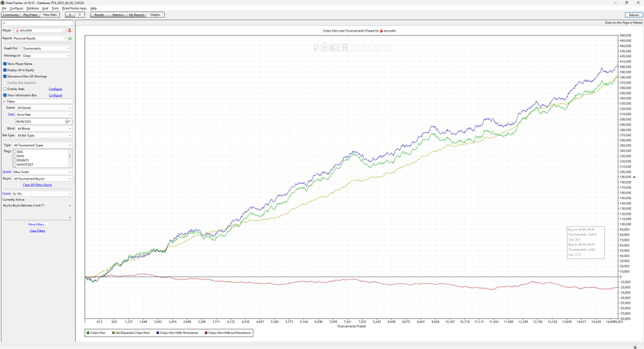This screenshot has height=349, width=644.
Task: Enable the Overlay Stats checkbox
Action: (x=5, y=89)
